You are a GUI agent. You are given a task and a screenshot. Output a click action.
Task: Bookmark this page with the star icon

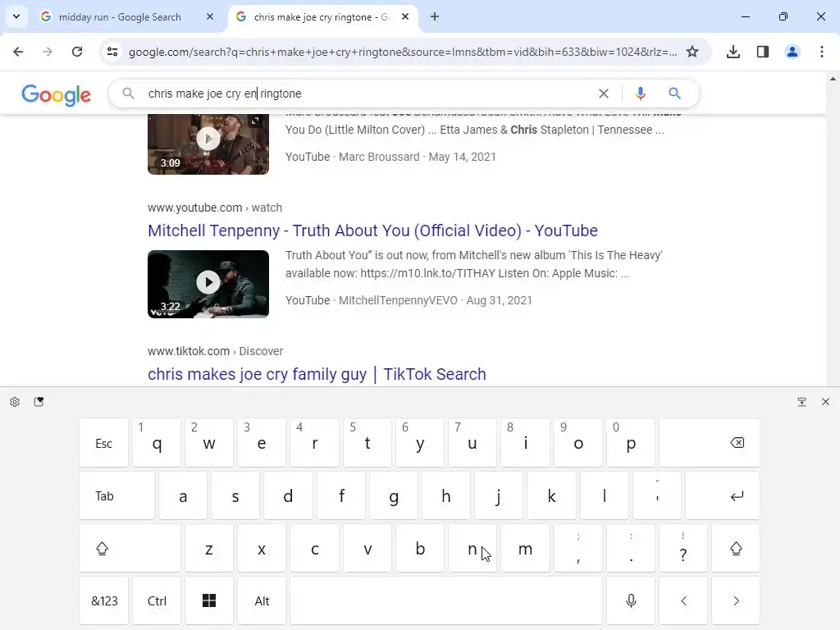[692, 52]
